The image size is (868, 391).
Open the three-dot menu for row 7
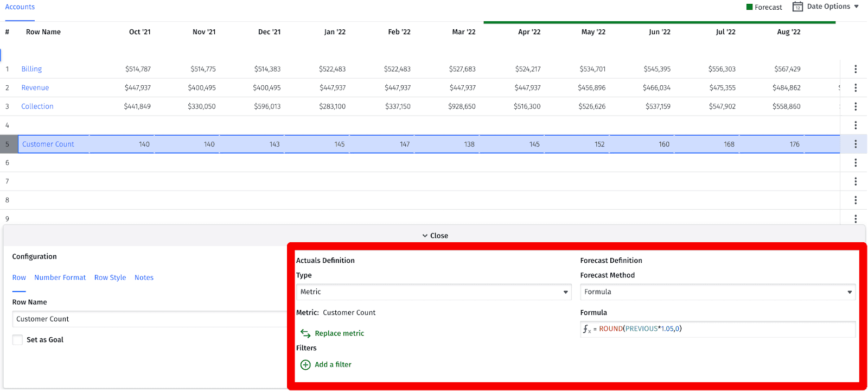(x=856, y=181)
